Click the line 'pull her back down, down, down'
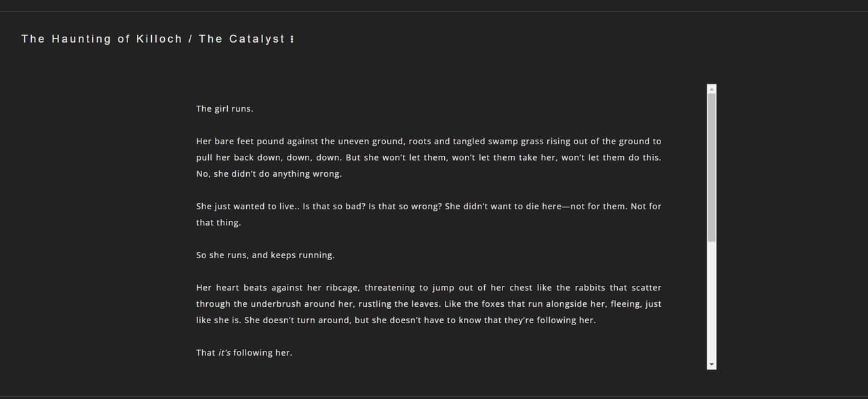This screenshot has height=399, width=868. tap(429, 158)
